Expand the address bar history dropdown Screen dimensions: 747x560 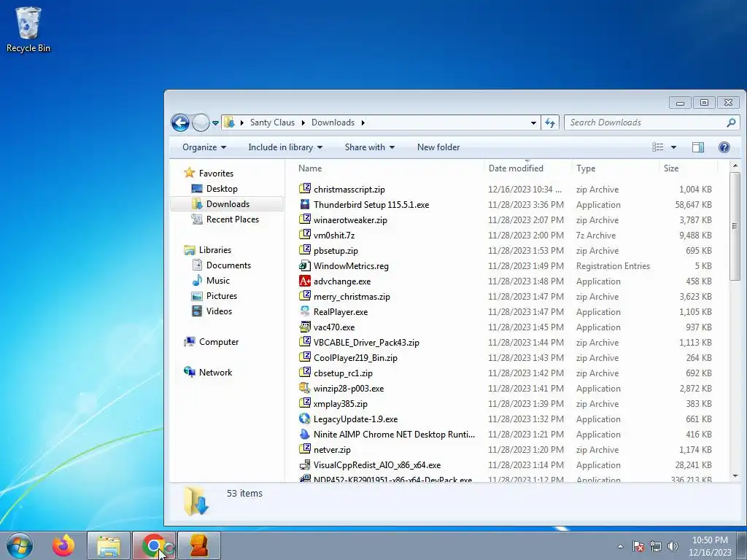(533, 122)
